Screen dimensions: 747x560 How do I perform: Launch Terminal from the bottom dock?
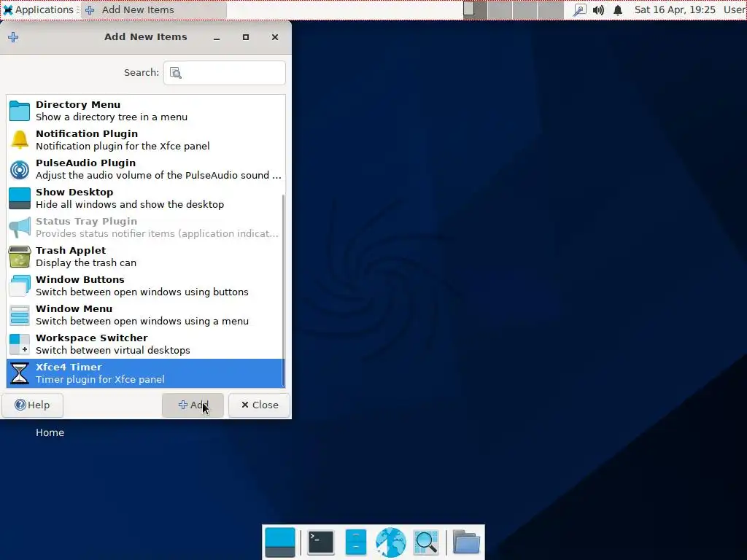pyautogui.click(x=321, y=542)
